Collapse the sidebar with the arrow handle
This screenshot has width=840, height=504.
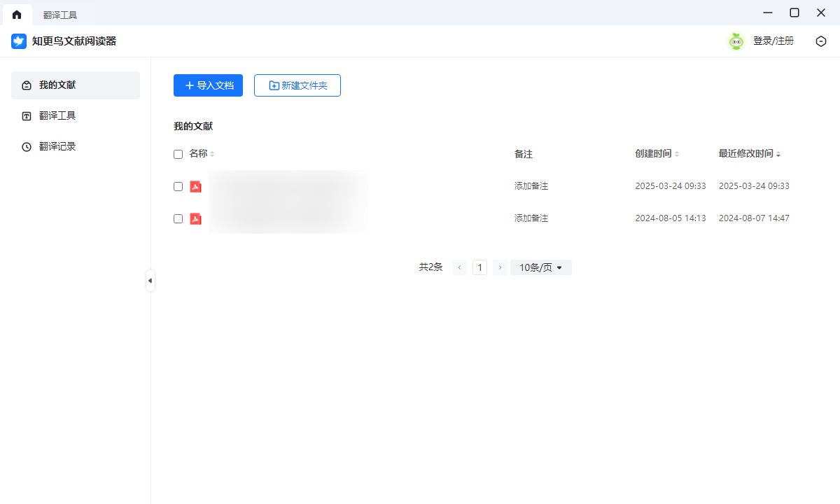point(150,281)
